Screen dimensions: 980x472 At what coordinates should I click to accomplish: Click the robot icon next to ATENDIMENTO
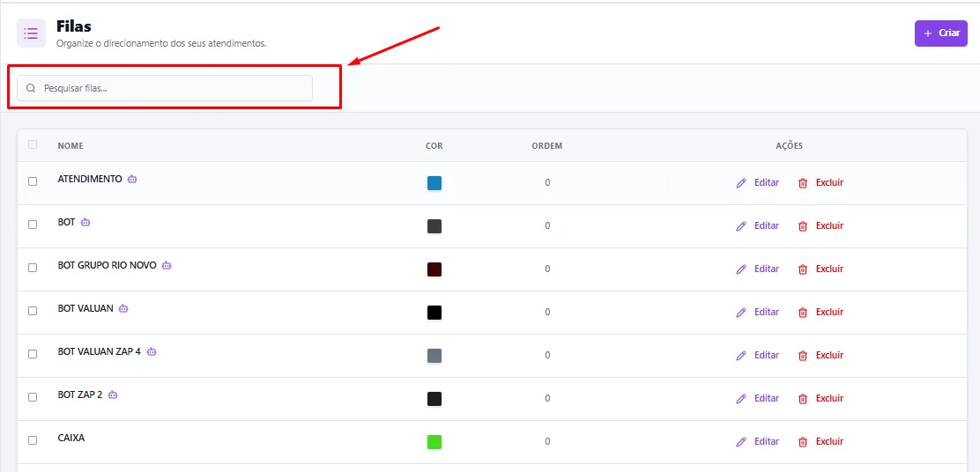click(132, 179)
